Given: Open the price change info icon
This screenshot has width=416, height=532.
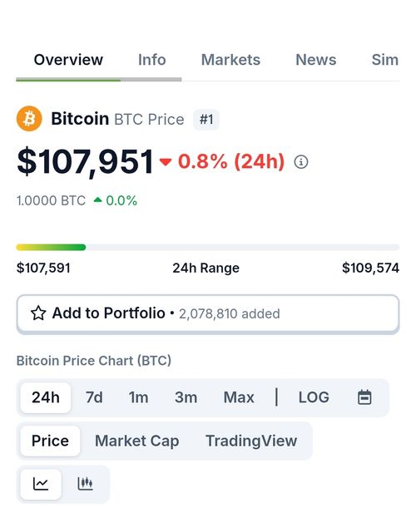Looking at the screenshot, I should (301, 162).
